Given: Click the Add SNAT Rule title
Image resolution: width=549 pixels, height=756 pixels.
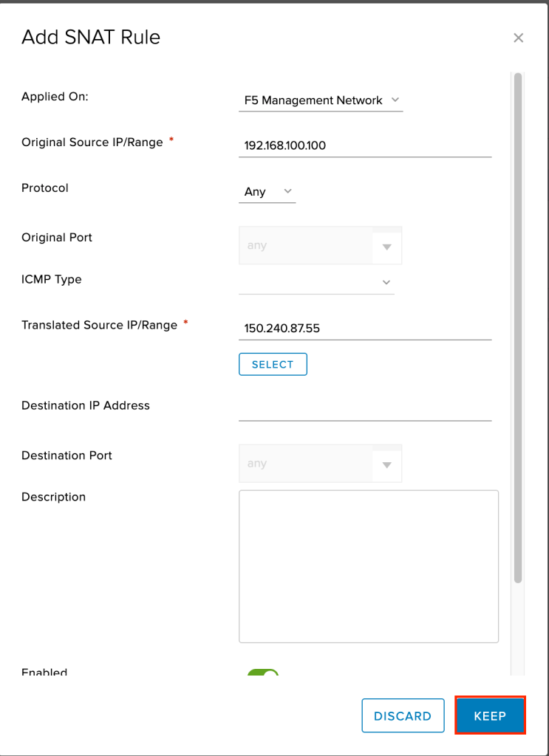Looking at the screenshot, I should click(x=91, y=38).
